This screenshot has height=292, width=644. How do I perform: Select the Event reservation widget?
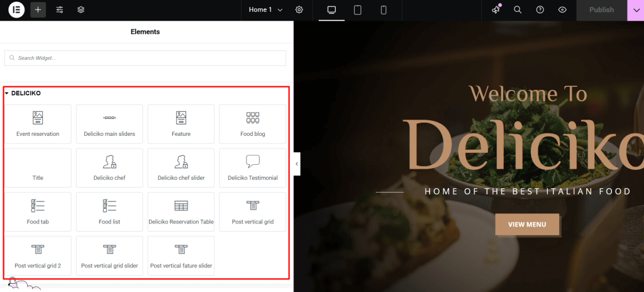(x=38, y=124)
